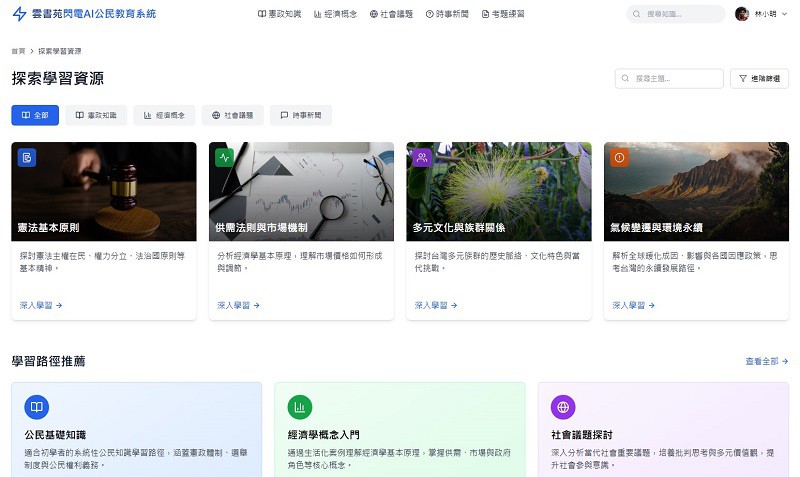Open the user avatar for 林小明

[x=741, y=14]
